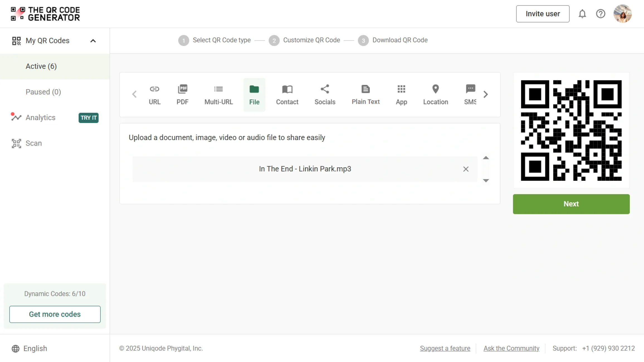Open the help question mark icon
This screenshot has height=362, width=644.
601,14
